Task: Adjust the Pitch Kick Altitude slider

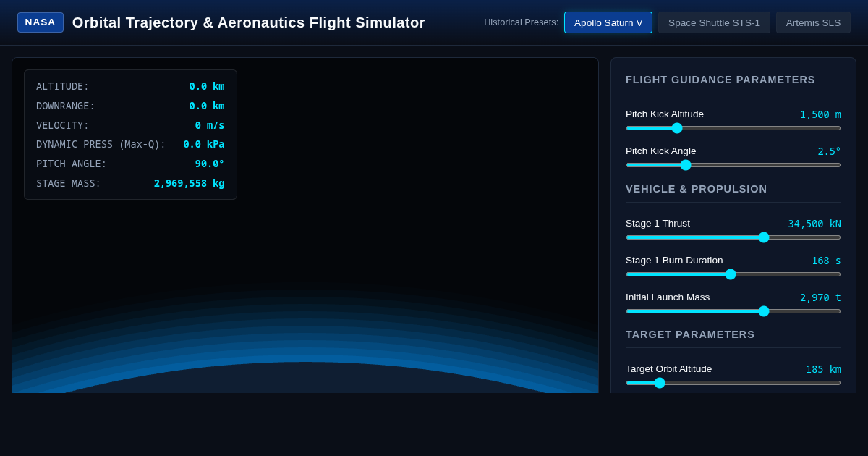Action: pos(733,128)
